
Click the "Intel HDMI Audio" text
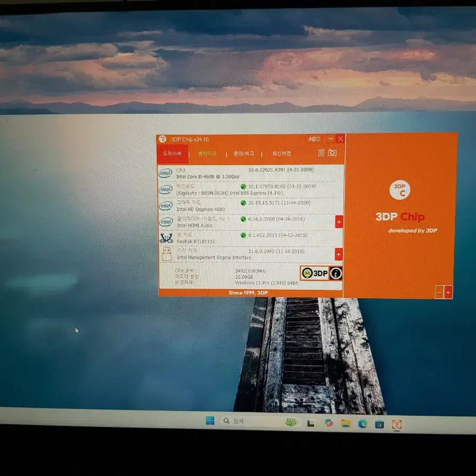pyautogui.click(x=195, y=225)
